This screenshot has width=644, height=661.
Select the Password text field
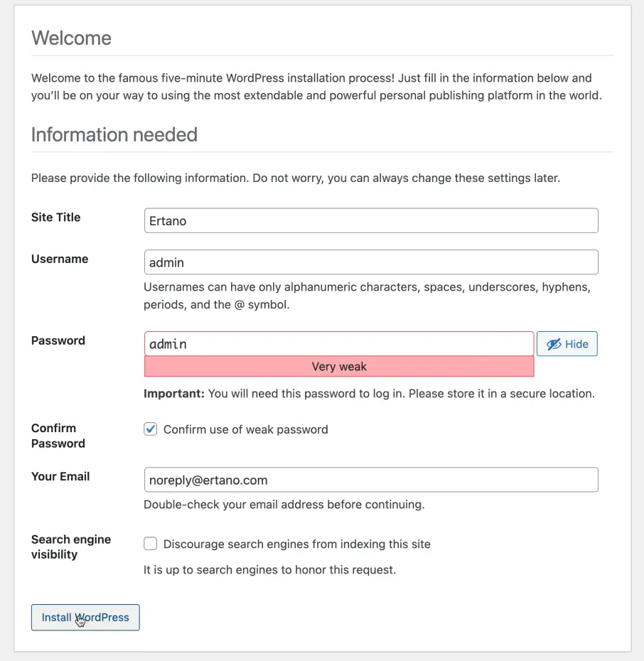tap(339, 344)
